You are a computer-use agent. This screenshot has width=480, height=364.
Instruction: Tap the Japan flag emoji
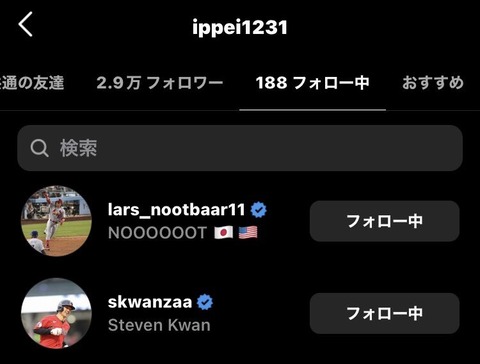(x=224, y=233)
